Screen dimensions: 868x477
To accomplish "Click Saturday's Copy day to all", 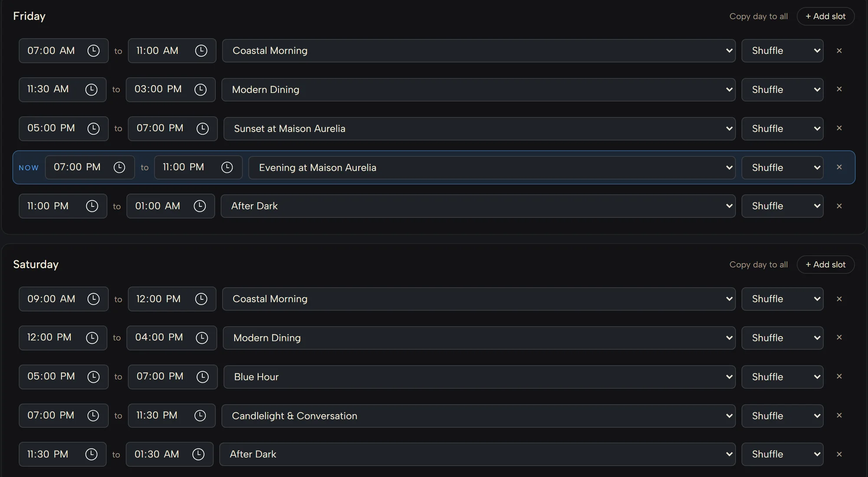I will pos(758,265).
